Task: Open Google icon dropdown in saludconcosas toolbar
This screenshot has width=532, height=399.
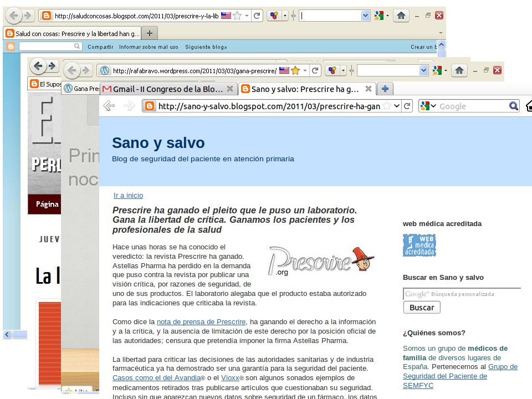Action: point(387,16)
